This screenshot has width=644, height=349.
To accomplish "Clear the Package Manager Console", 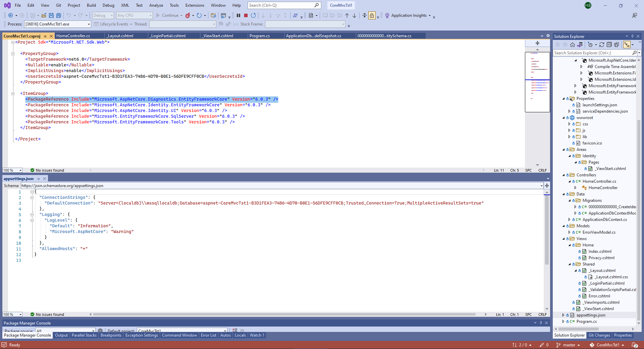I will pyautogui.click(x=235, y=331).
